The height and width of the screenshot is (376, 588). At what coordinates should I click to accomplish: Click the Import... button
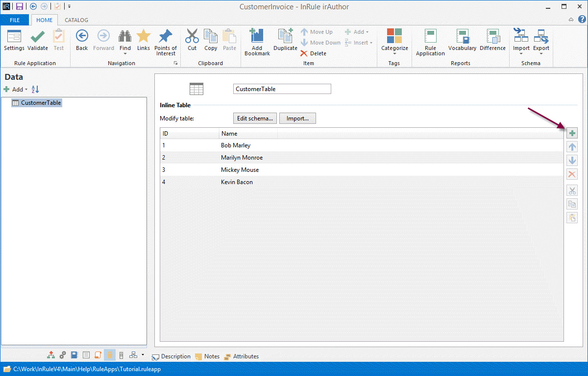[x=297, y=118]
